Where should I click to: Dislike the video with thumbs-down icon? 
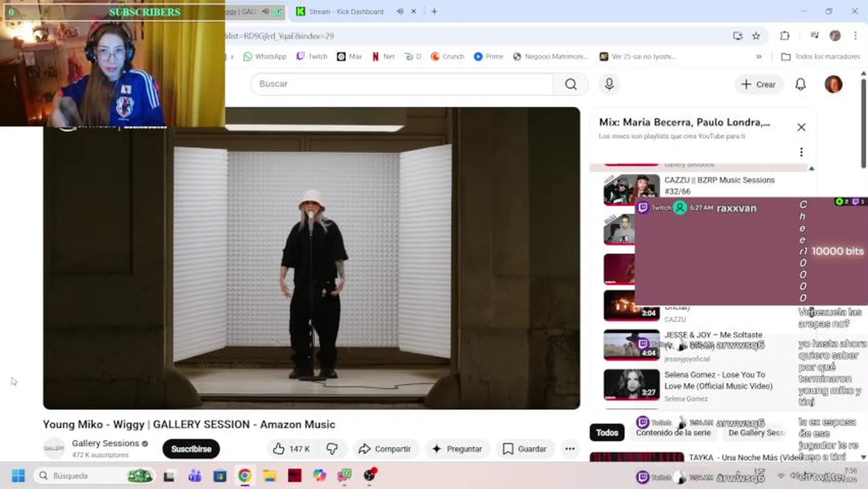[332, 449]
